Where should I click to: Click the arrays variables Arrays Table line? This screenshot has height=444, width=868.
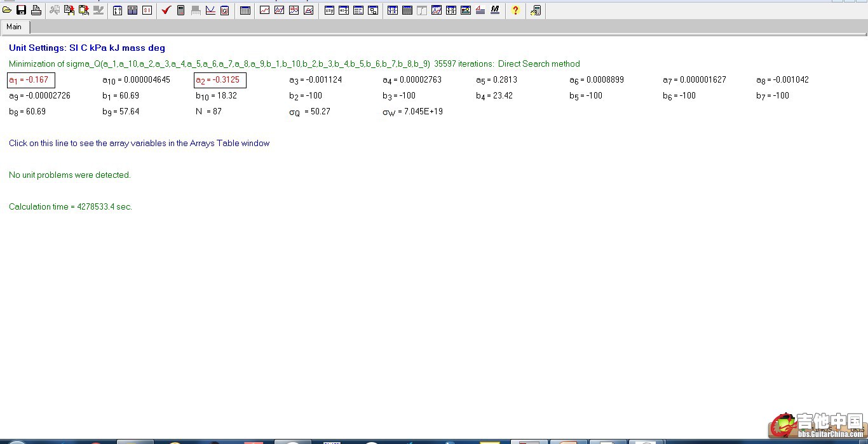(x=139, y=143)
